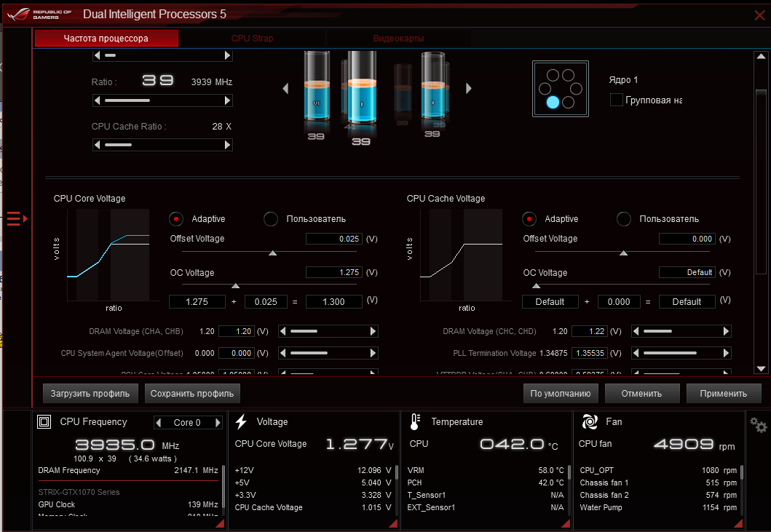Click CPU Core Offset Voltage field 0.025
Viewport: 771px width, 532px height.
point(334,239)
